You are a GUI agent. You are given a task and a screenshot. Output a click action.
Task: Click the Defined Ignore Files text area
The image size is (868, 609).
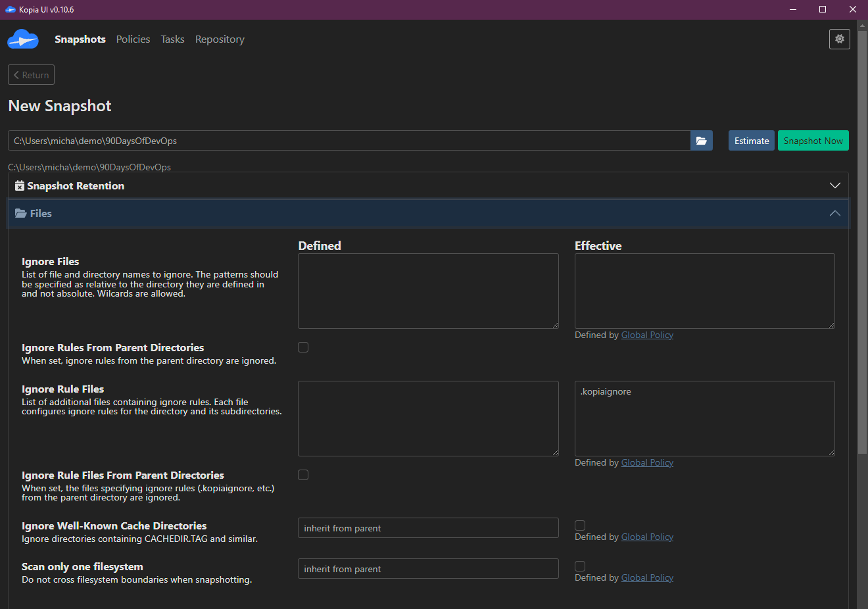[x=428, y=291]
